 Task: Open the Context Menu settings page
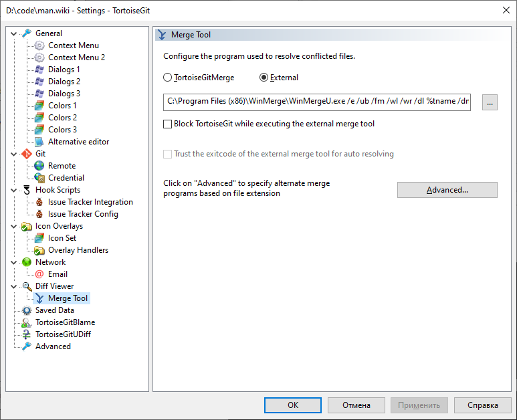pyautogui.click(x=73, y=45)
